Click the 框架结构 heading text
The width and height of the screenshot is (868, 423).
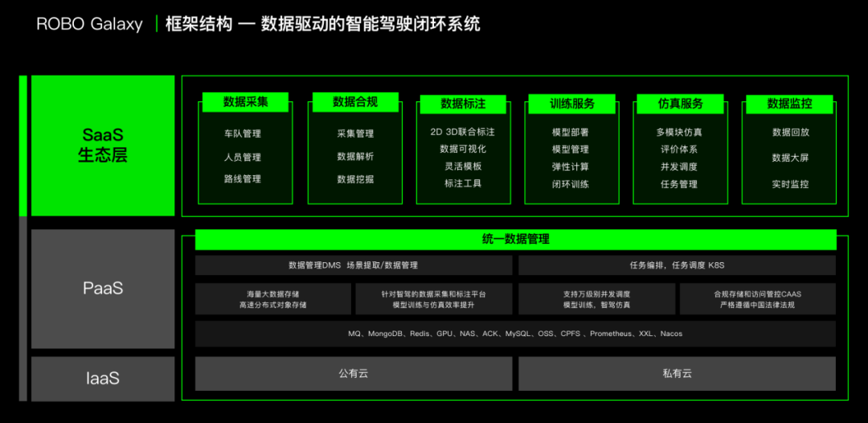199,24
